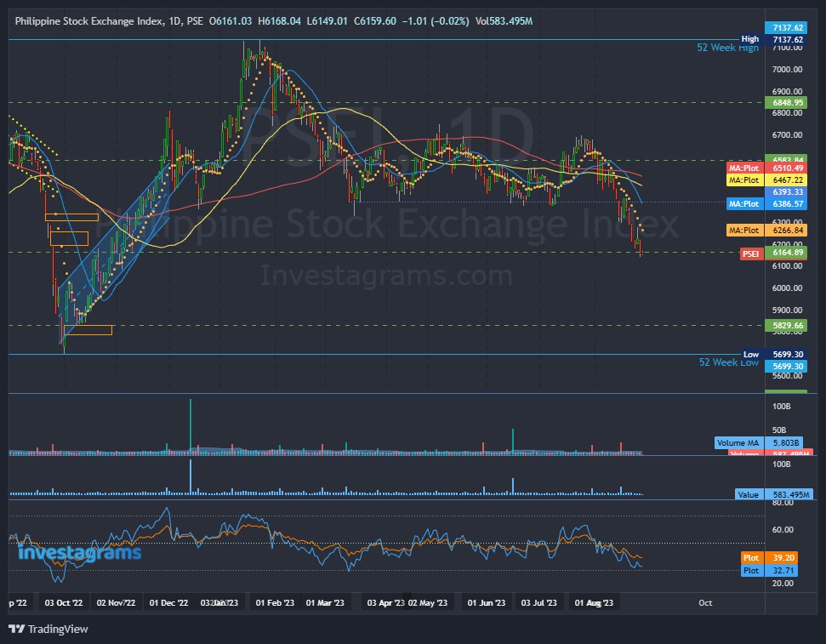This screenshot has width=826, height=644.
Task: Click the 7000.00 price axis tick
Action: [787, 69]
